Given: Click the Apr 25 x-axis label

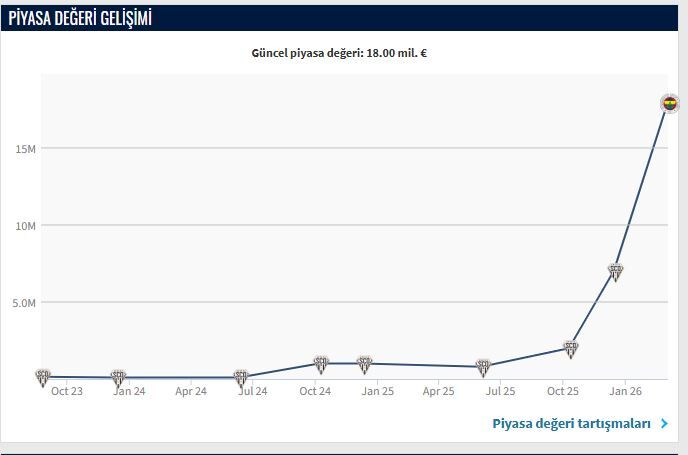Looking at the screenshot, I should (438, 391).
